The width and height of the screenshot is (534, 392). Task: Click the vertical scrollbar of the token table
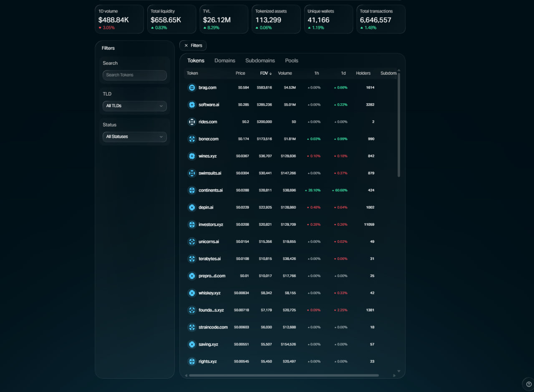[399, 125]
